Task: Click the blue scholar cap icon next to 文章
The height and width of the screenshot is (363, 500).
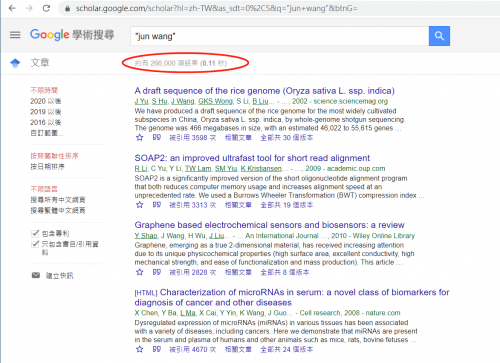Action: pyautogui.click(x=15, y=63)
